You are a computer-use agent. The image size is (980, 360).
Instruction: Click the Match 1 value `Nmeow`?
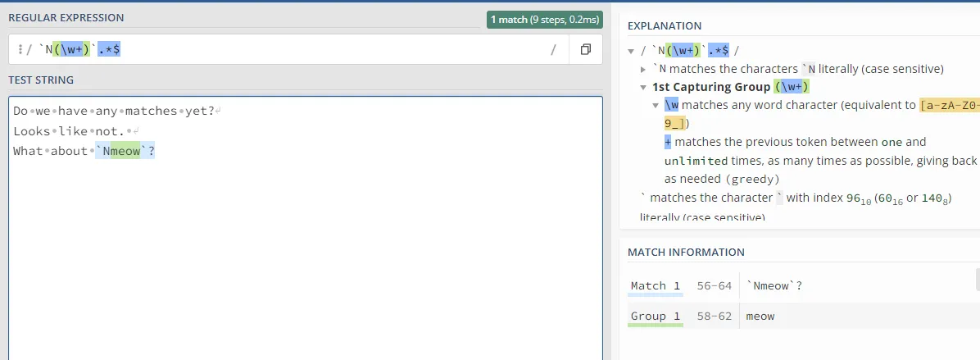pyautogui.click(x=774, y=286)
